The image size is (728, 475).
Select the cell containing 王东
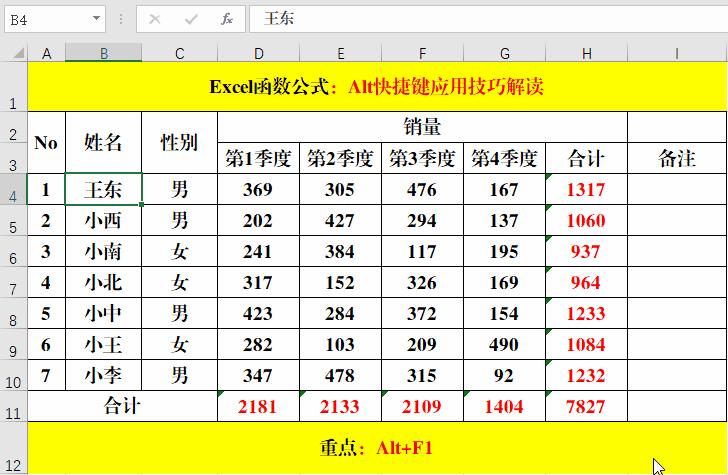[104, 189]
